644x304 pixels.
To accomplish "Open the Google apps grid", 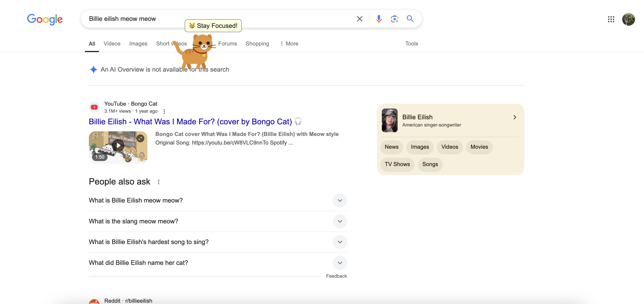I will [x=611, y=19].
